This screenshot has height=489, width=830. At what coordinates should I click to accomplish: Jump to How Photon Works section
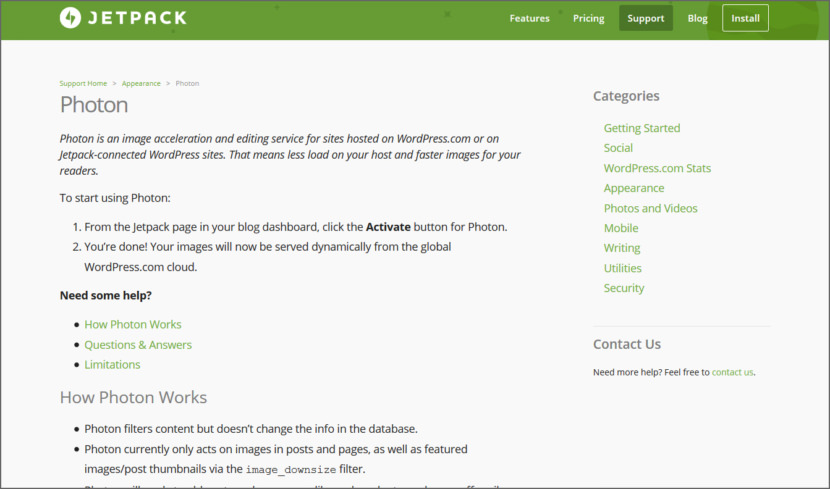[x=133, y=324]
